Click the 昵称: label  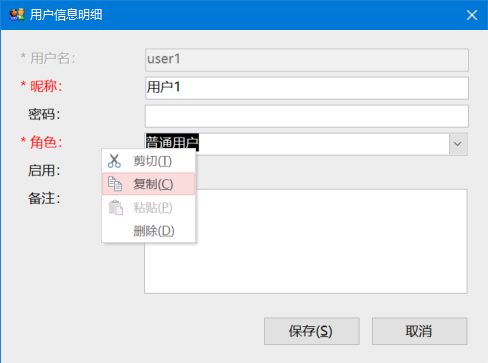(41, 86)
